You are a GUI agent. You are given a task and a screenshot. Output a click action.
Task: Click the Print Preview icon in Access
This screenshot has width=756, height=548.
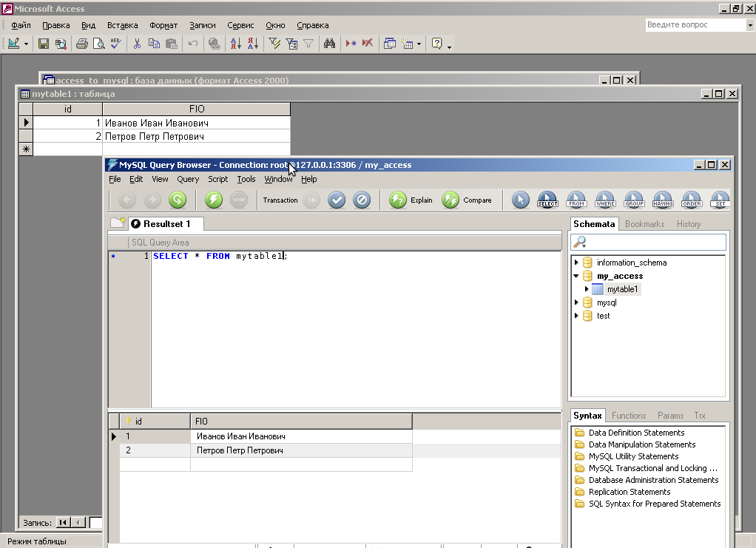pyautogui.click(x=99, y=44)
